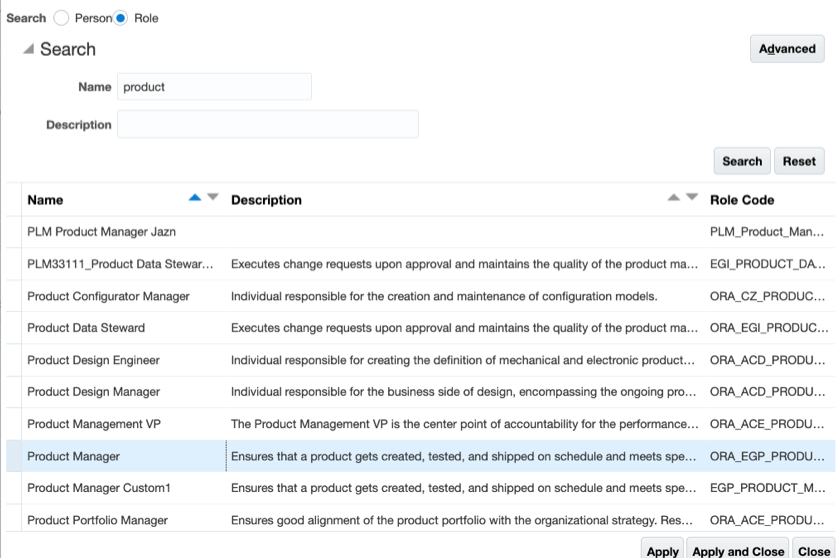This screenshot has width=840, height=558.
Task: Sort Name column ascending arrow
Action: click(x=195, y=198)
